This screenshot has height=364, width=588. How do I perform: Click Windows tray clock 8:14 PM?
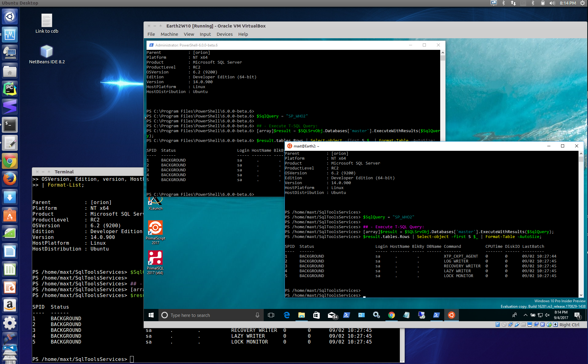[561, 315]
